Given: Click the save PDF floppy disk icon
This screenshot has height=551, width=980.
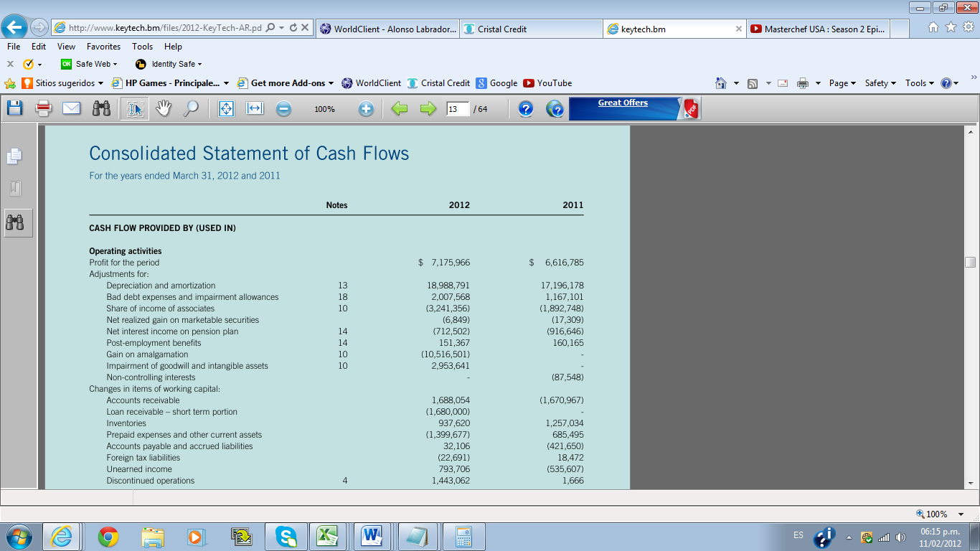Looking at the screenshot, I should coord(14,109).
